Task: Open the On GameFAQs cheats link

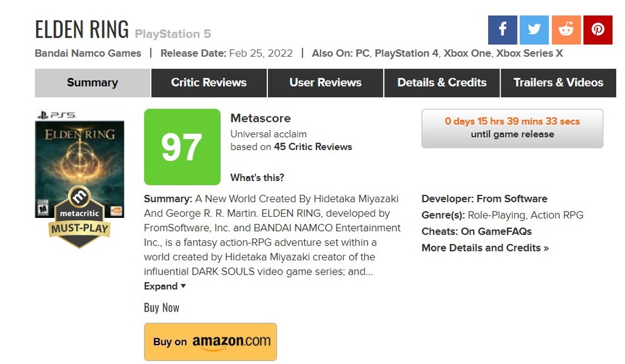Action: 496,232
